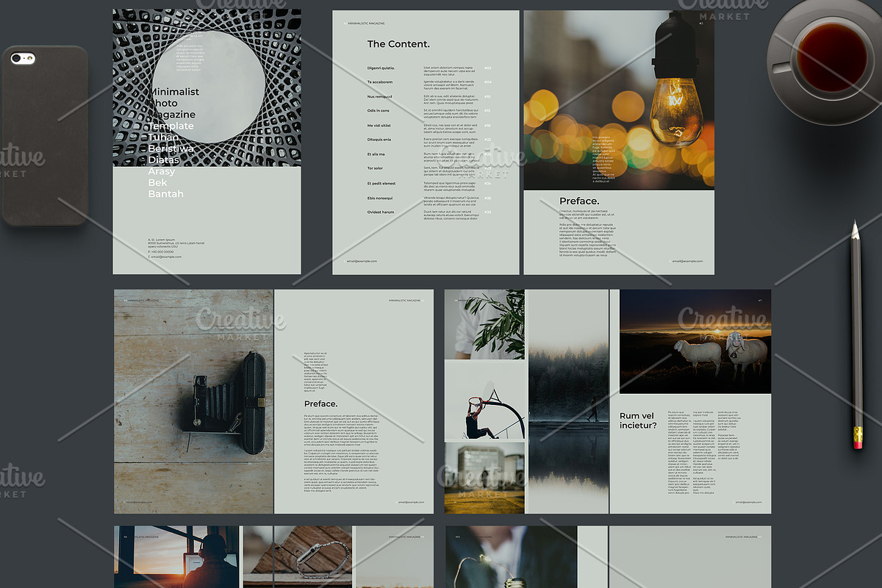Viewport: 882px width, 588px height.
Task: Click the word "Bantah" on the cover
Action: [x=166, y=194]
